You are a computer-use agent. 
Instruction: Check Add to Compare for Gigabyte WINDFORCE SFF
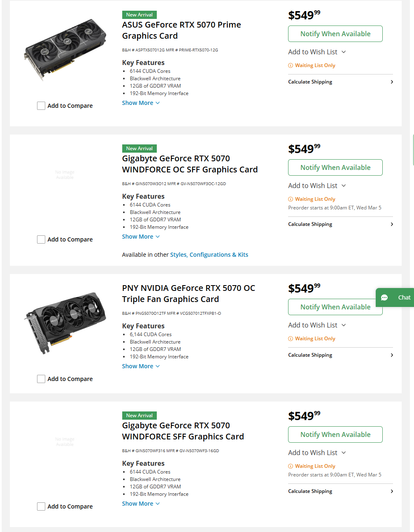[41, 506]
